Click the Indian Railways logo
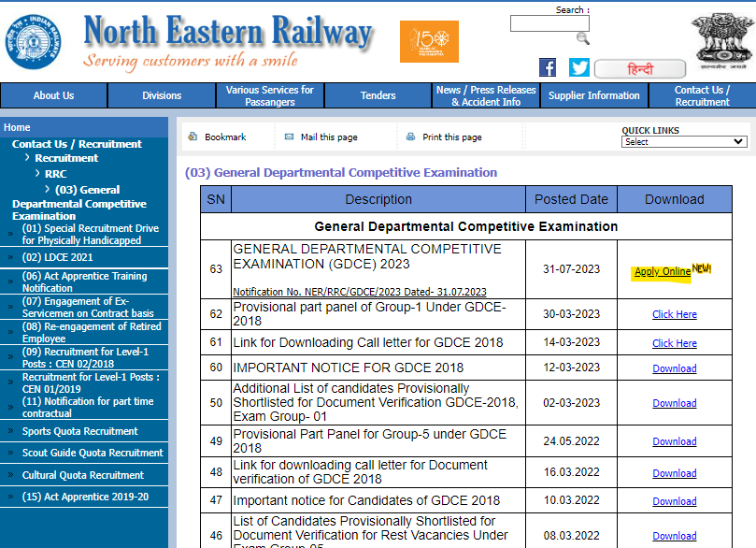Image resolution: width=756 pixels, height=548 pixels. (34, 41)
